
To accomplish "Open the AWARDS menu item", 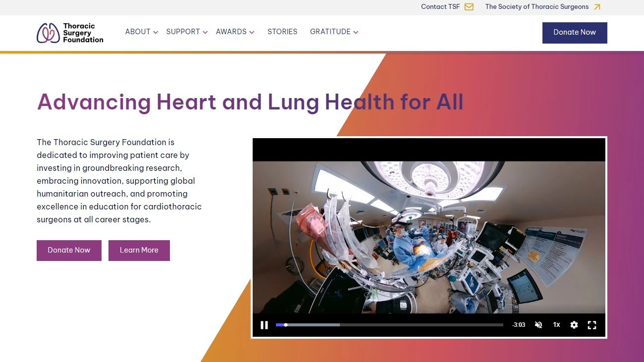I will 231,32.
